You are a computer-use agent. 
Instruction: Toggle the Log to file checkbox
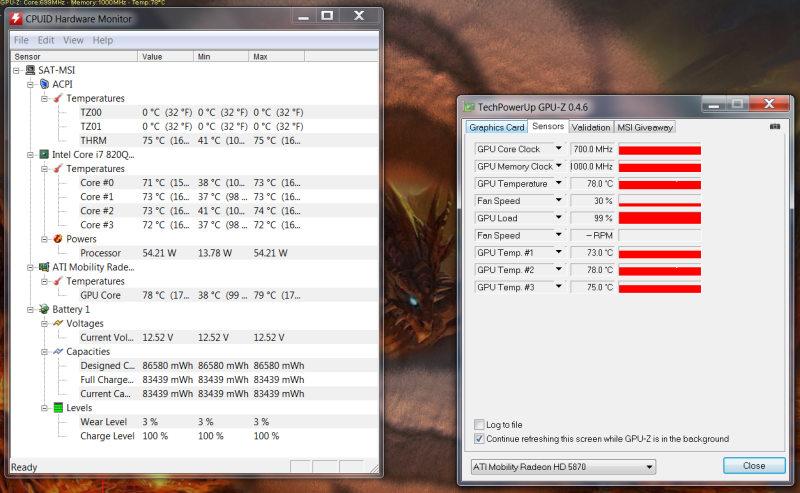(x=479, y=425)
